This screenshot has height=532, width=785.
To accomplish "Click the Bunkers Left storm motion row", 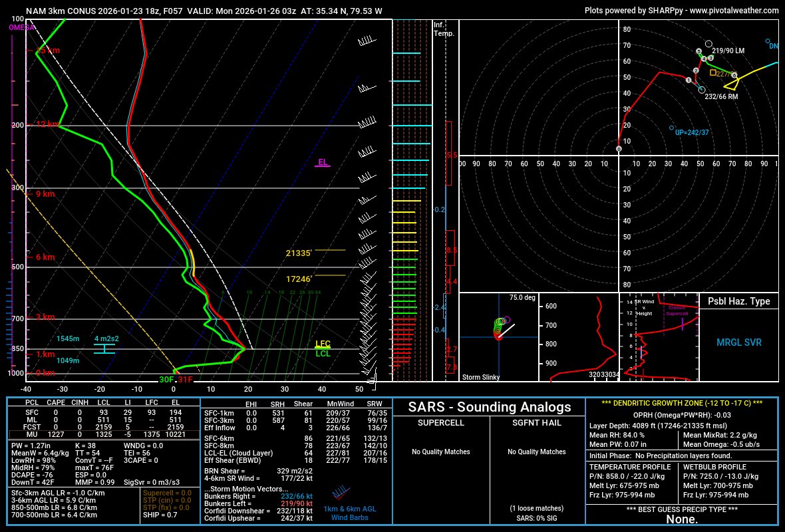I will [258, 503].
